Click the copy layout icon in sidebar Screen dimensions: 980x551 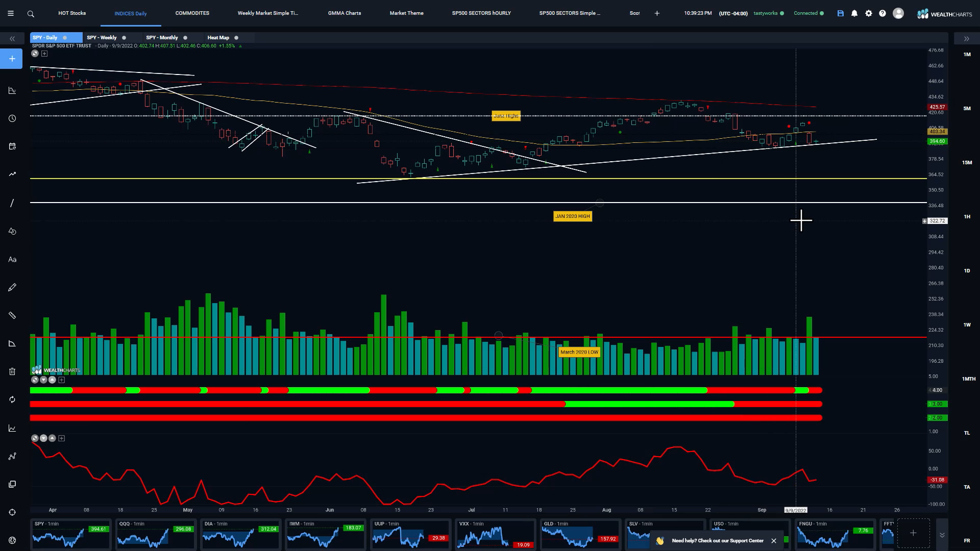pyautogui.click(x=12, y=484)
